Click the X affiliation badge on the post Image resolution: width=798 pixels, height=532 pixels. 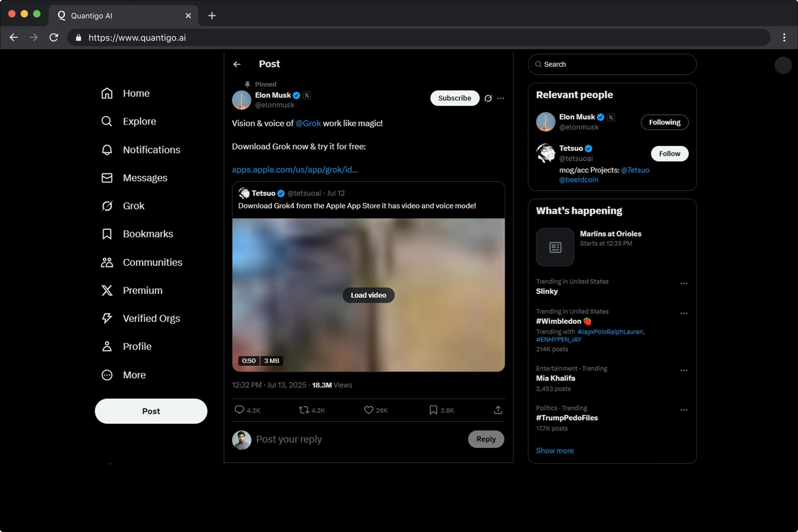307,95
